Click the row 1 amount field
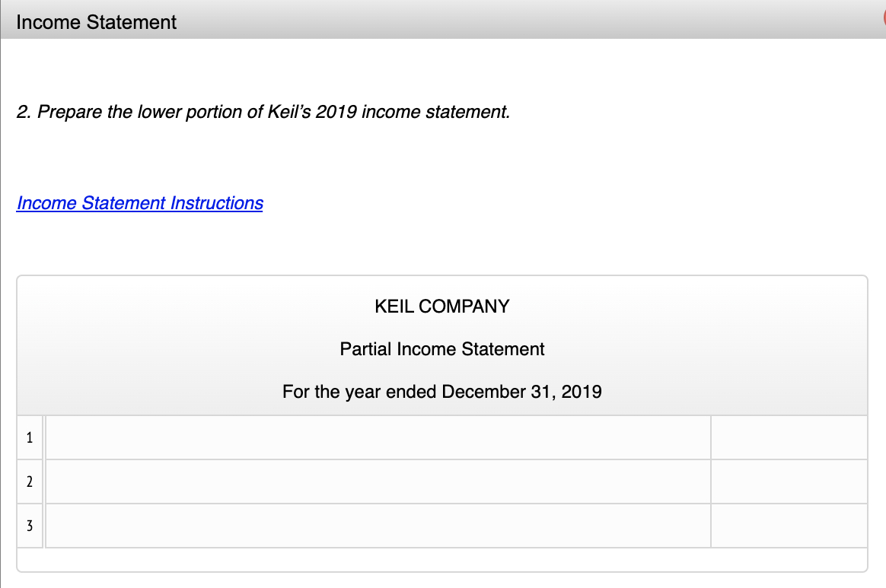886x588 pixels. [789, 437]
